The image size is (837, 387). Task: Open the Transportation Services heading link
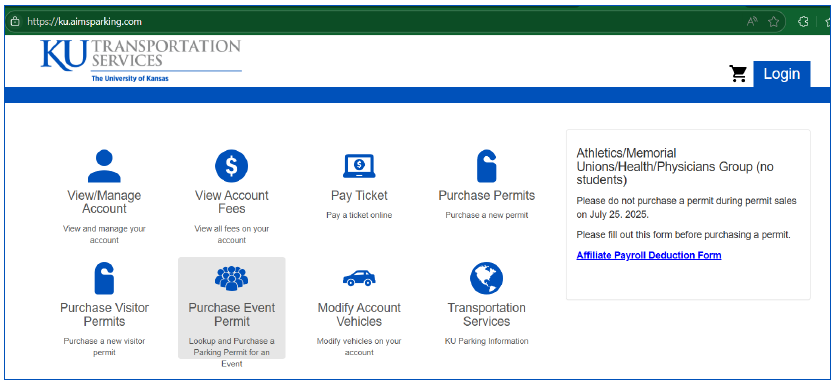pos(486,314)
